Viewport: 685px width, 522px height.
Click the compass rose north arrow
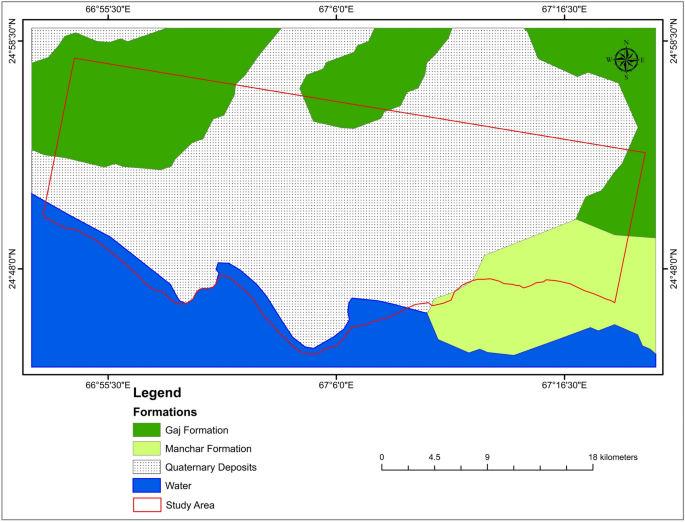[626, 60]
